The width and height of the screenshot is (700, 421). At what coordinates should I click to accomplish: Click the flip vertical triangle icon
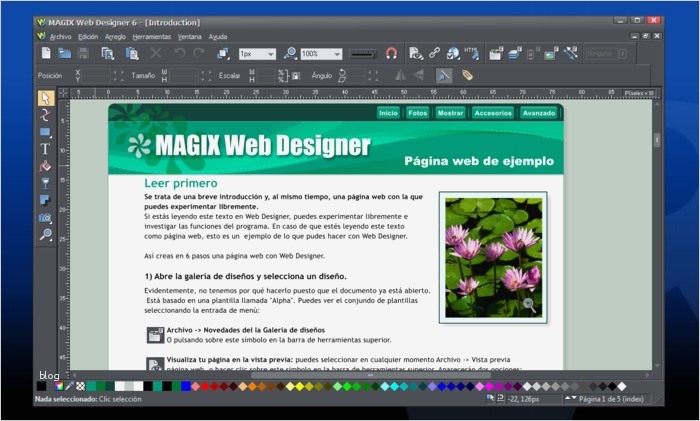click(419, 75)
